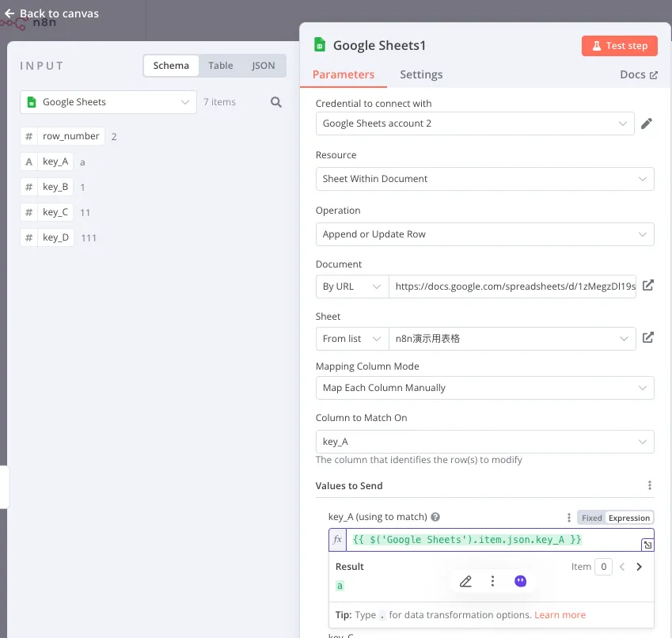
Task: Open the input search magnifier icon
Action: point(276,102)
